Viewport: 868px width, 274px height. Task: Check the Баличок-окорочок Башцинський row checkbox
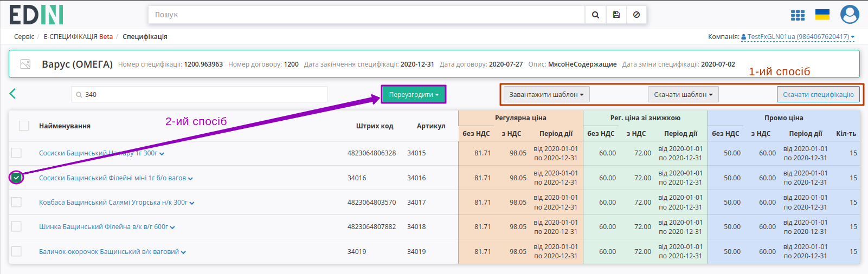(16, 251)
